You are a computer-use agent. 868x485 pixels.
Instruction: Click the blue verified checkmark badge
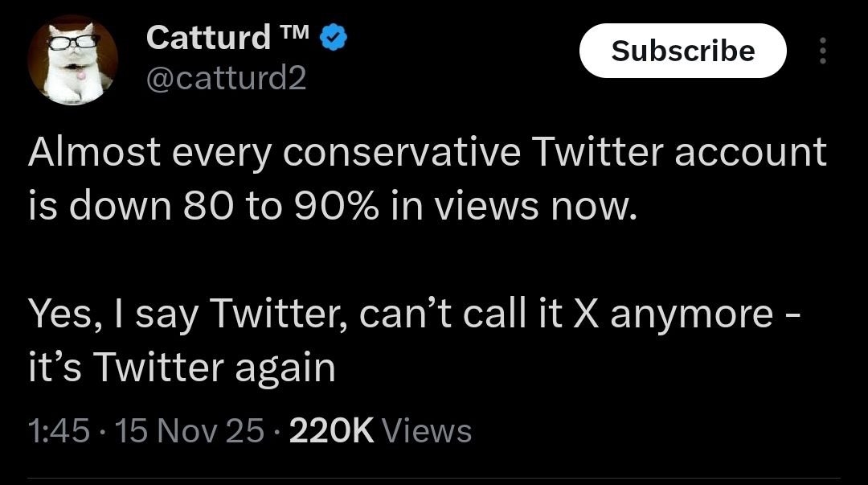pyautogui.click(x=334, y=38)
